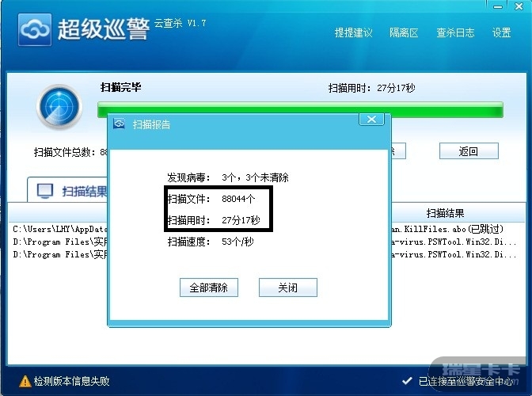
Task: Open 提提建议 menu
Action: [354, 32]
